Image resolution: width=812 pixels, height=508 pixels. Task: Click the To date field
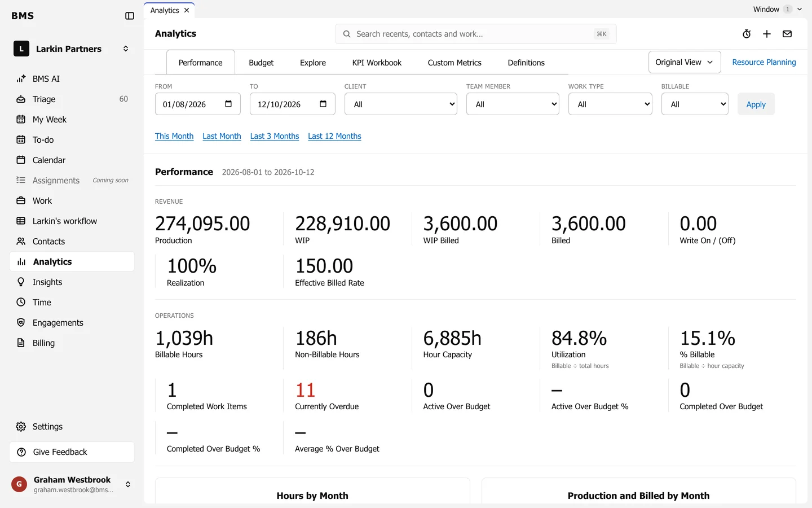293,104
